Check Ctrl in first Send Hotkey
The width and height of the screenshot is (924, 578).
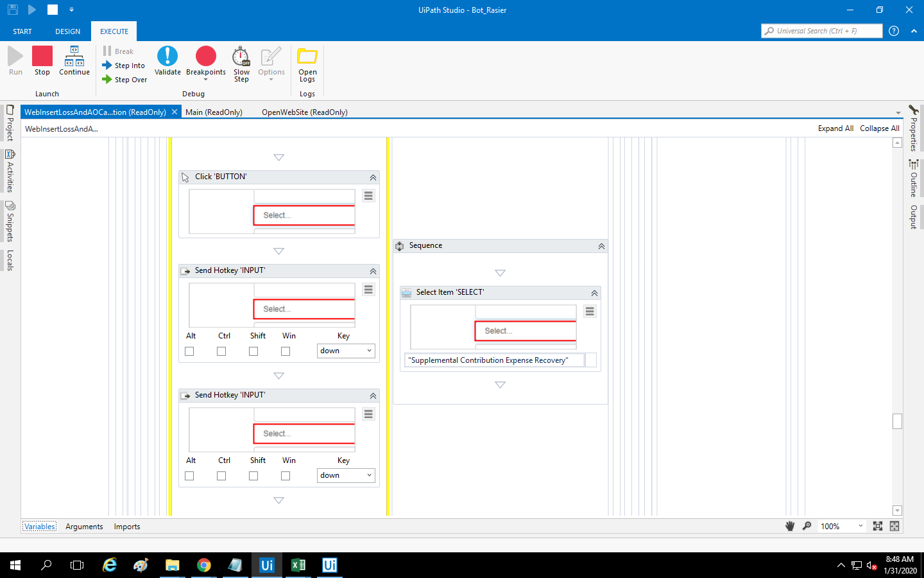(221, 351)
